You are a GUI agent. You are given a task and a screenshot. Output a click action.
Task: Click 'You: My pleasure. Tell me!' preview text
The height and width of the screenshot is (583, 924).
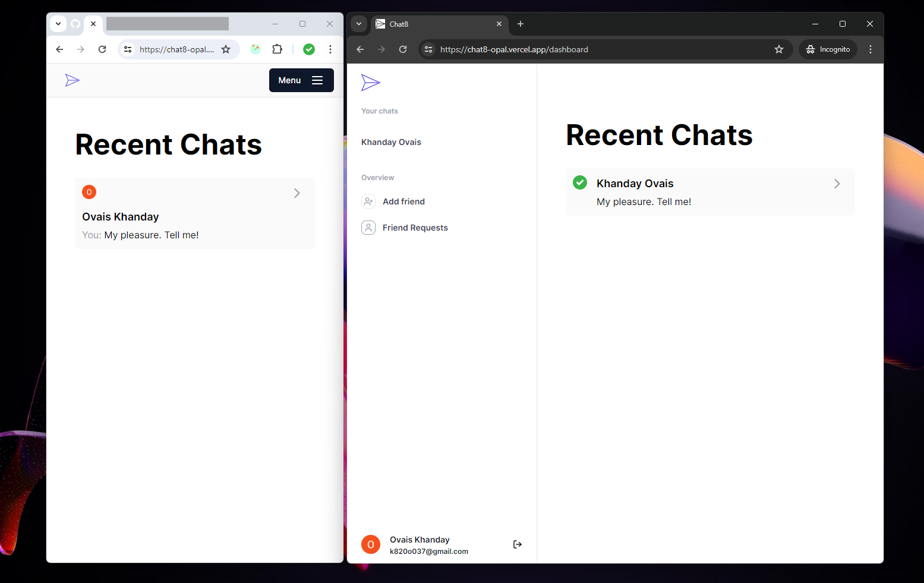[140, 235]
